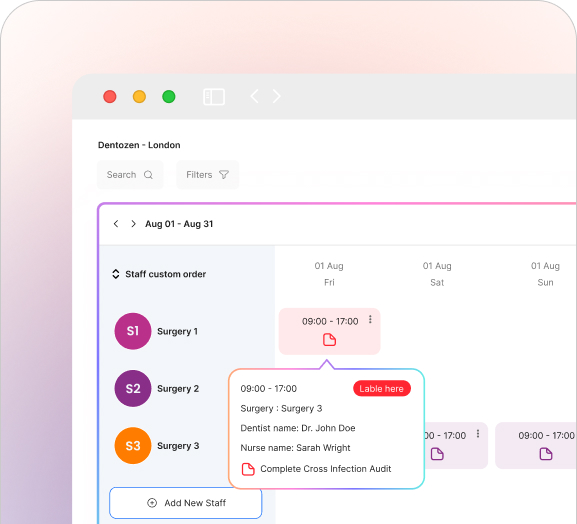Click the red close window button
Viewport: 577px width, 524px height.
[110, 97]
